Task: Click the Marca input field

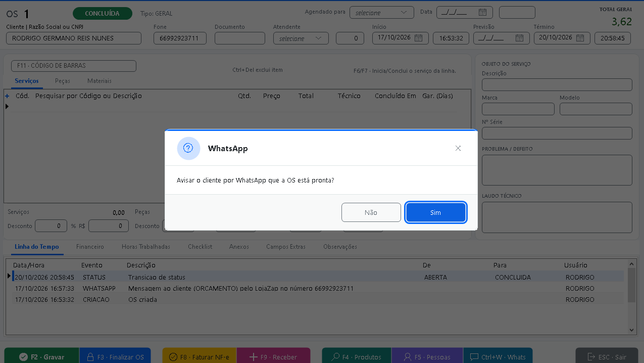Action: click(x=518, y=109)
